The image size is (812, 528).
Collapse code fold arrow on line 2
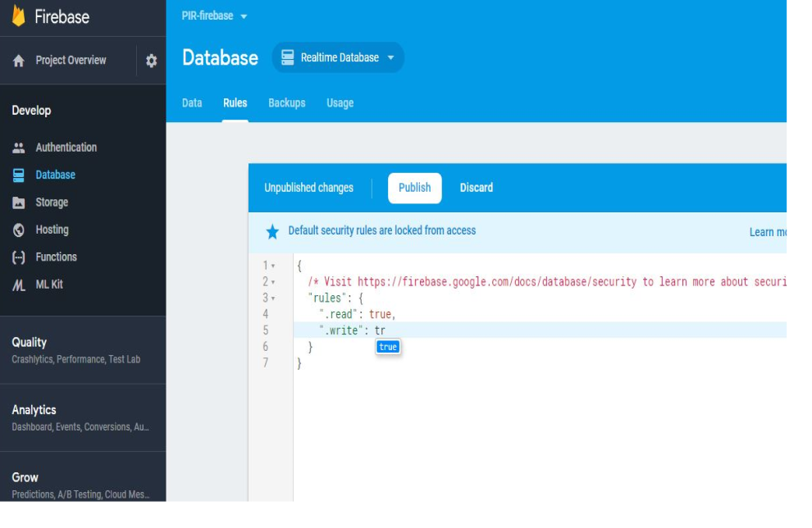(x=273, y=282)
